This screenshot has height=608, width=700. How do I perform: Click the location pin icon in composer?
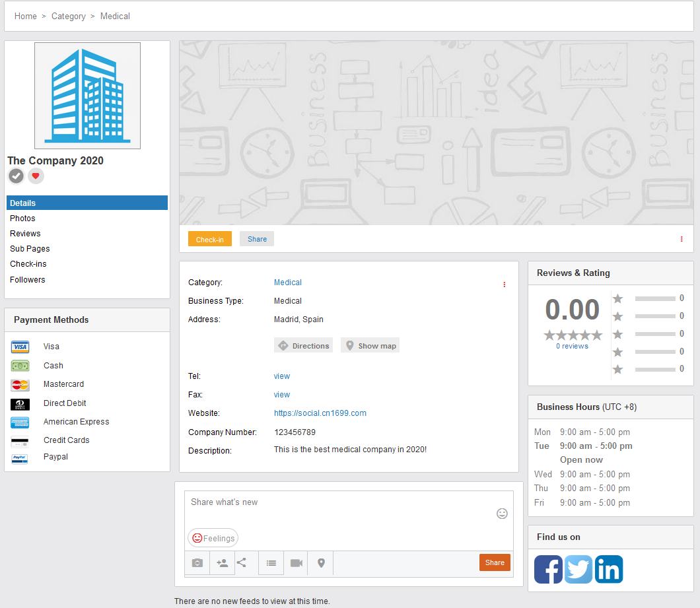(322, 563)
